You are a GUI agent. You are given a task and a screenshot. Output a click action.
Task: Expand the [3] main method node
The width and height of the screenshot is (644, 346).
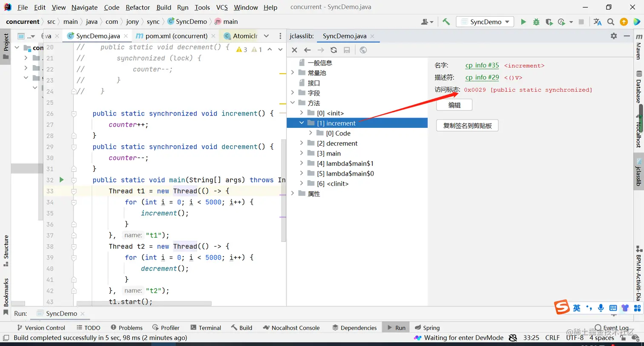pos(302,153)
